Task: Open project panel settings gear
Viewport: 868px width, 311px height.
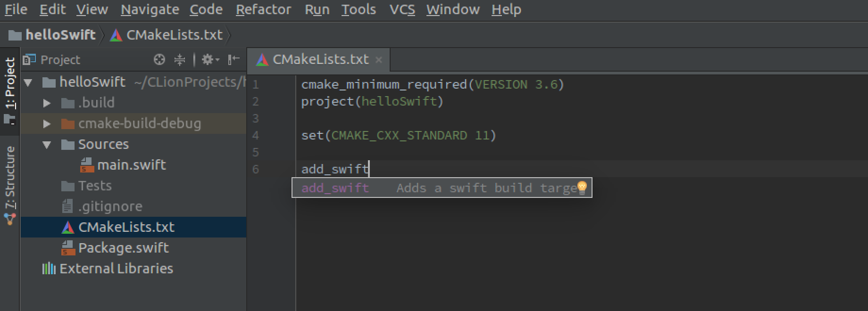Action: click(x=210, y=60)
